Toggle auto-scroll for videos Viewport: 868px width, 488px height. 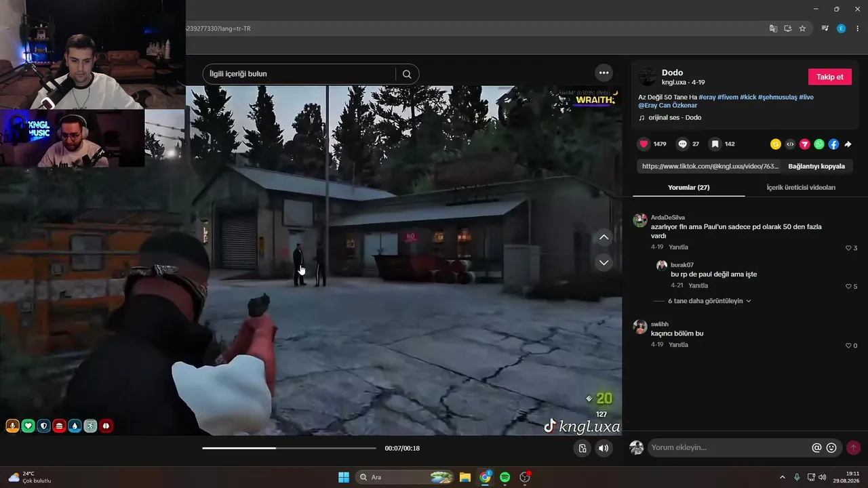point(582,448)
